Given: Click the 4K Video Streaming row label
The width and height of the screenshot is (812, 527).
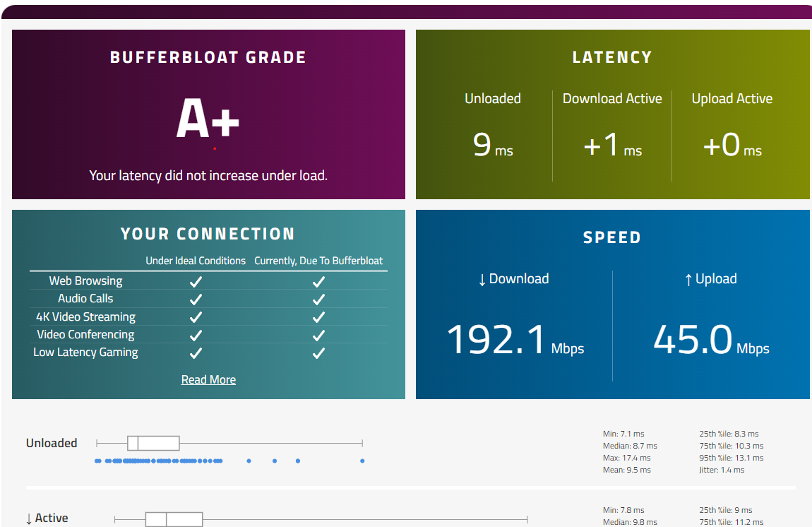Looking at the screenshot, I should point(86,316).
